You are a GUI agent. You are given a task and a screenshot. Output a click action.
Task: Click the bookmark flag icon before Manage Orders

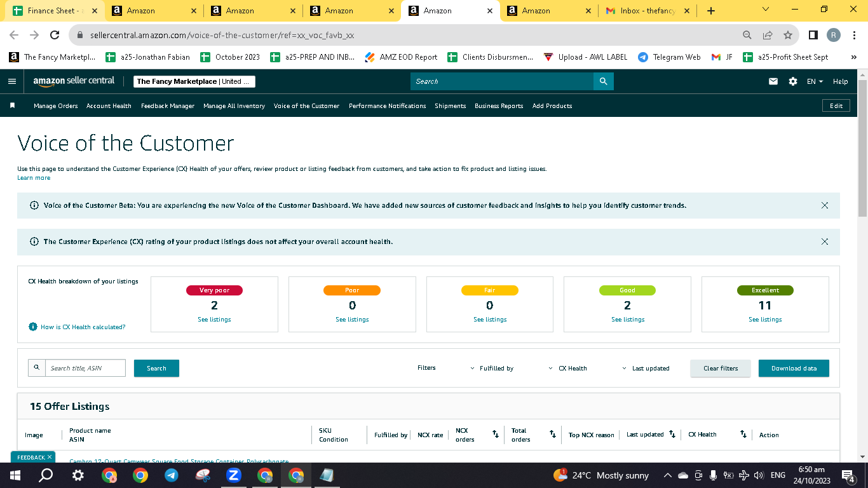coord(12,105)
